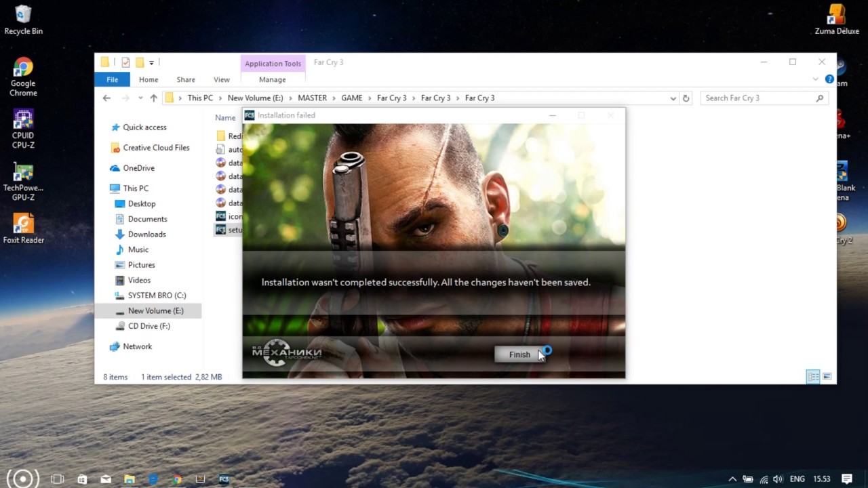Open the Zuma Deluxe desktop icon
Viewport: 868px width, 488px height.
(837, 20)
